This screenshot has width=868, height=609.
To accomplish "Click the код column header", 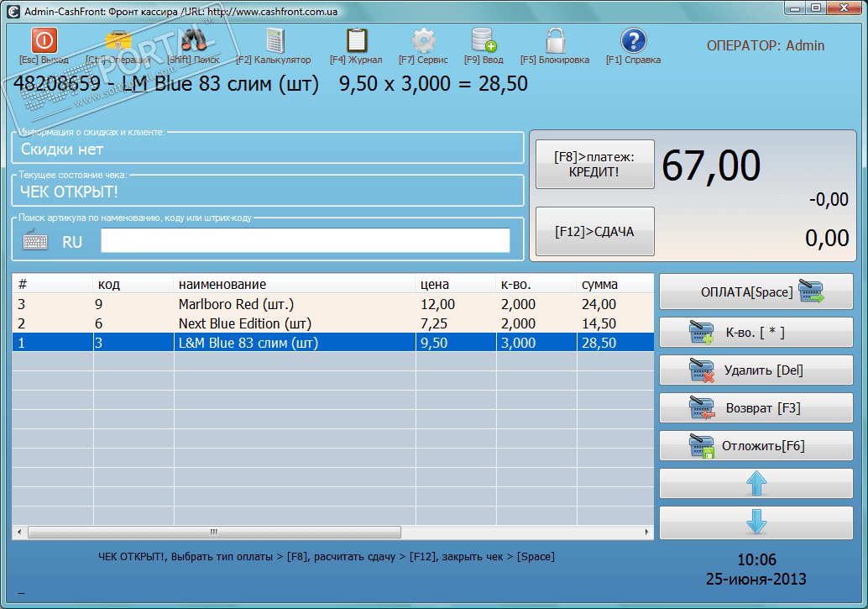I will pyautogui.click(x=133, y=284).
